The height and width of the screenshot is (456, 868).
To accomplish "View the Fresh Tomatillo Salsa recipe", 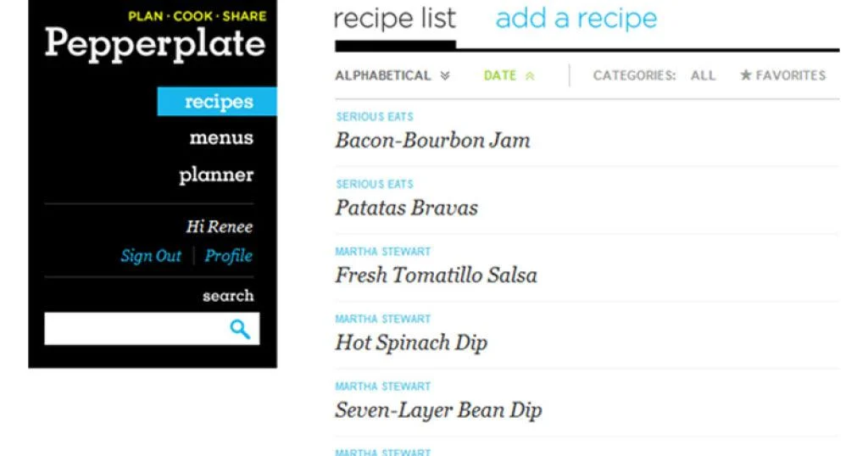I will point(436,275).
